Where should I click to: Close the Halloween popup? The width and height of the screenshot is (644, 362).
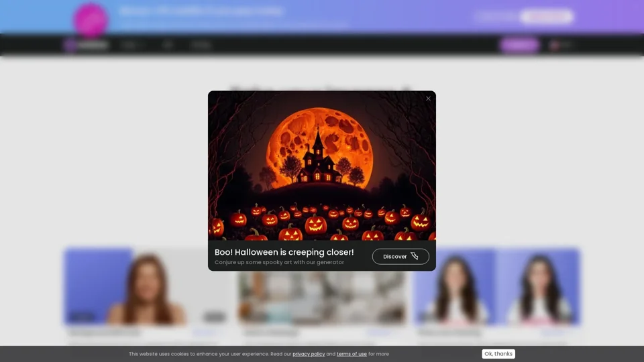(428, 99)
